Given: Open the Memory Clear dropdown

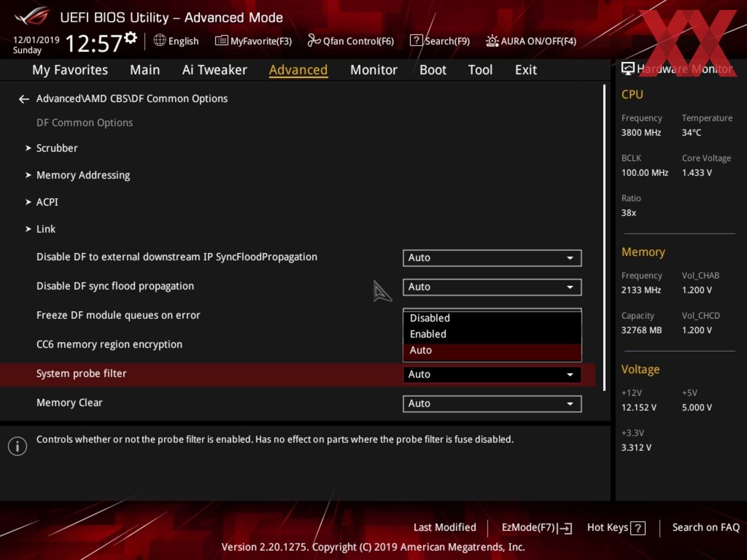Looking at the screenshot, I should [x=492, y=404].
